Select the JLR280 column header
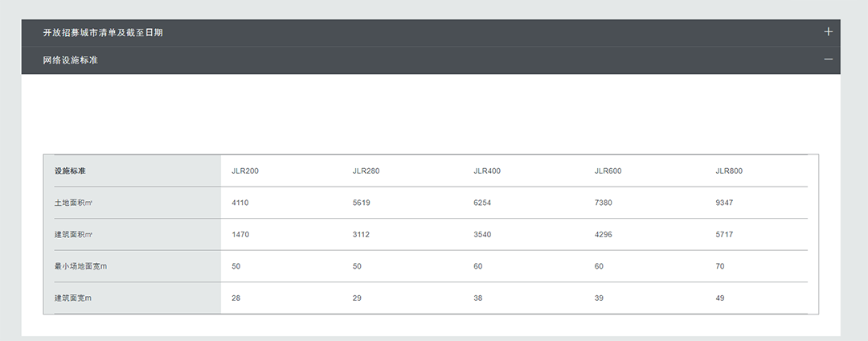This screenshot has height=341, width=868. (366, 171)
